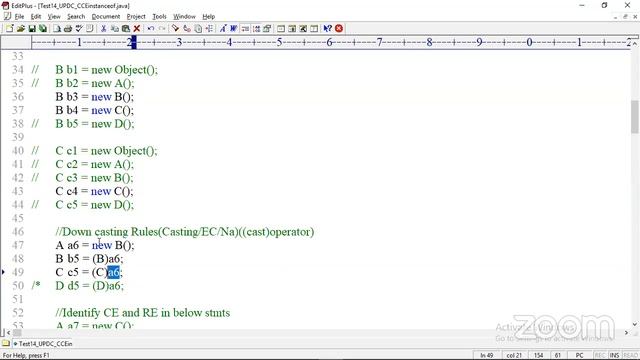Select the Test14_UPDC_CCEin document tab

[42, 344]
